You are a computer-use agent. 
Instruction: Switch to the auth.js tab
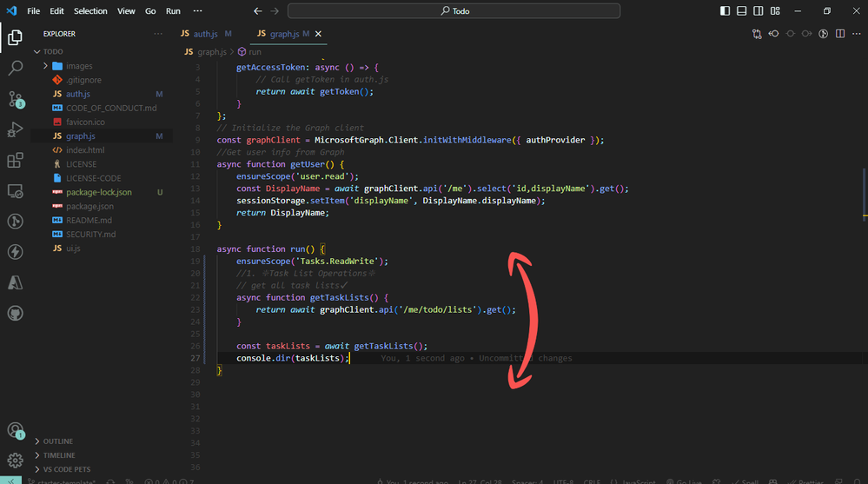205,34
